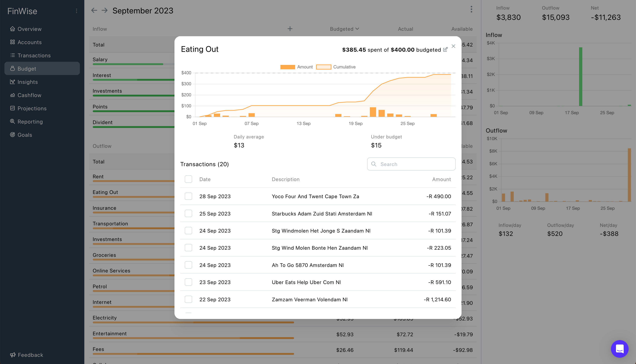The height and width of the screenshot is (364, 636).
Task: Search transactions in Eating Out
Action: (x=411, y=164)
